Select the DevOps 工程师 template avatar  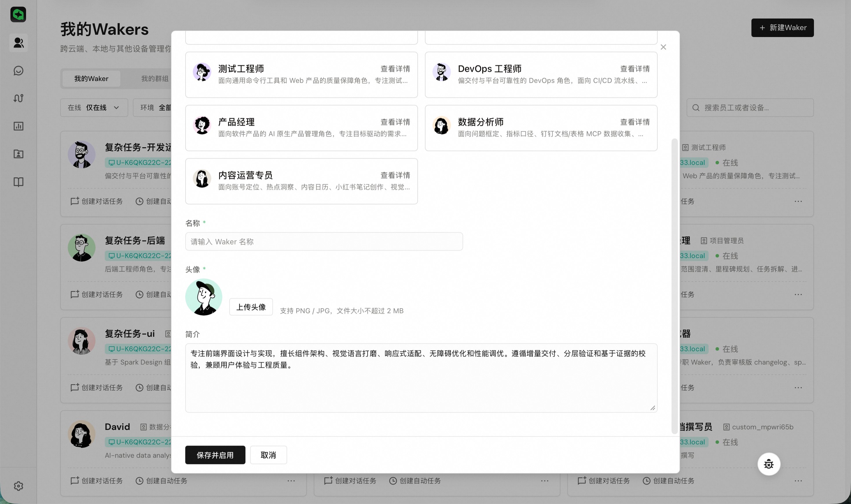tap(442, 72)
